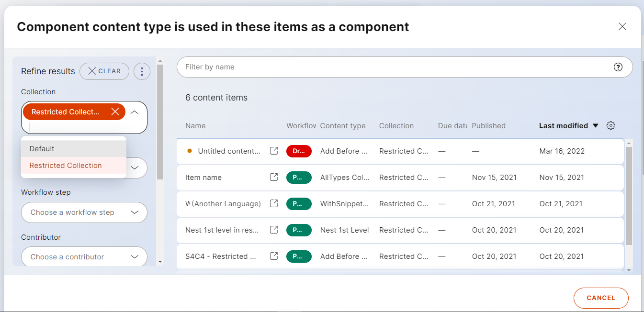Image resolution: width=644 pixels, height=312 pixels.
Task: Open the Another Language item externally
Action: (x=274, y=204)
